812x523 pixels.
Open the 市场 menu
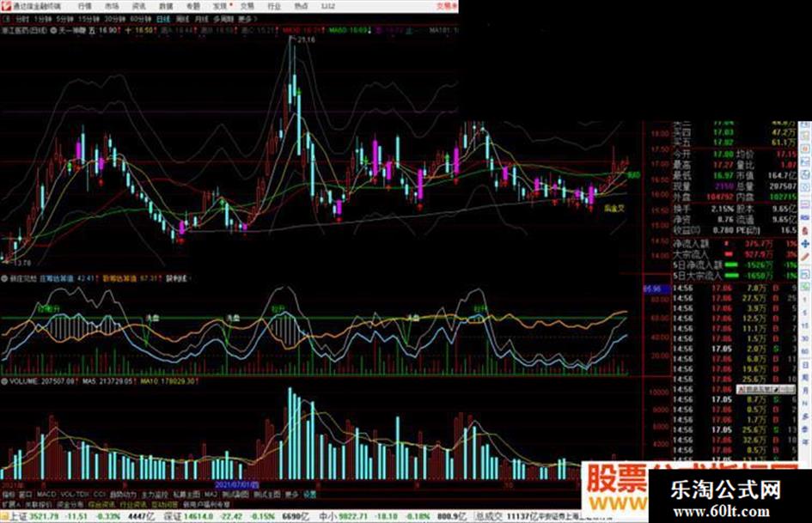pyautogui.click(x=112, y=6)
